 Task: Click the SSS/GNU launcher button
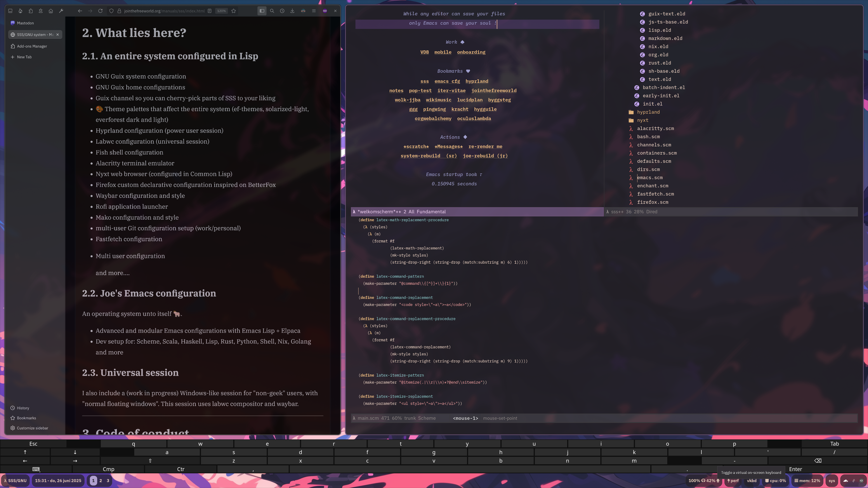point(16,481)
